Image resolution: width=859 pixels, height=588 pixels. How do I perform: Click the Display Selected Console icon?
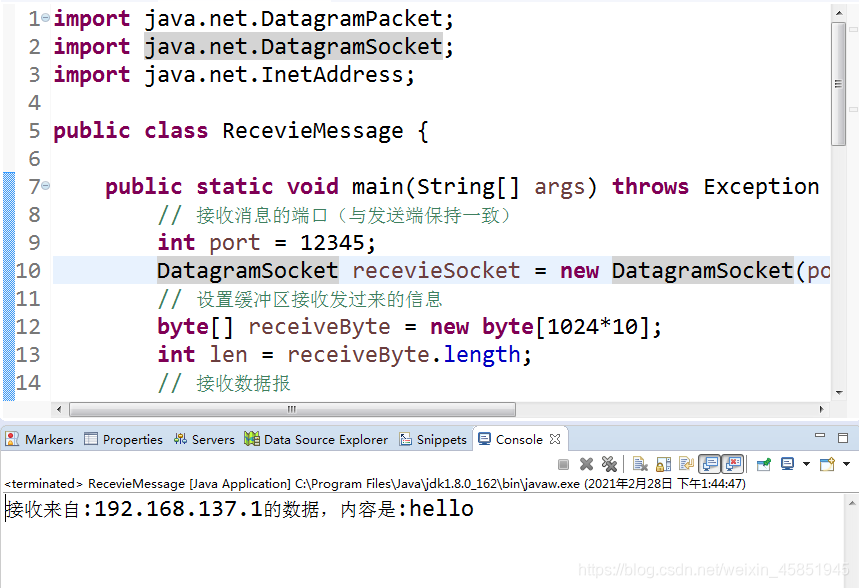pyautogui.click(x=787, y=464)
